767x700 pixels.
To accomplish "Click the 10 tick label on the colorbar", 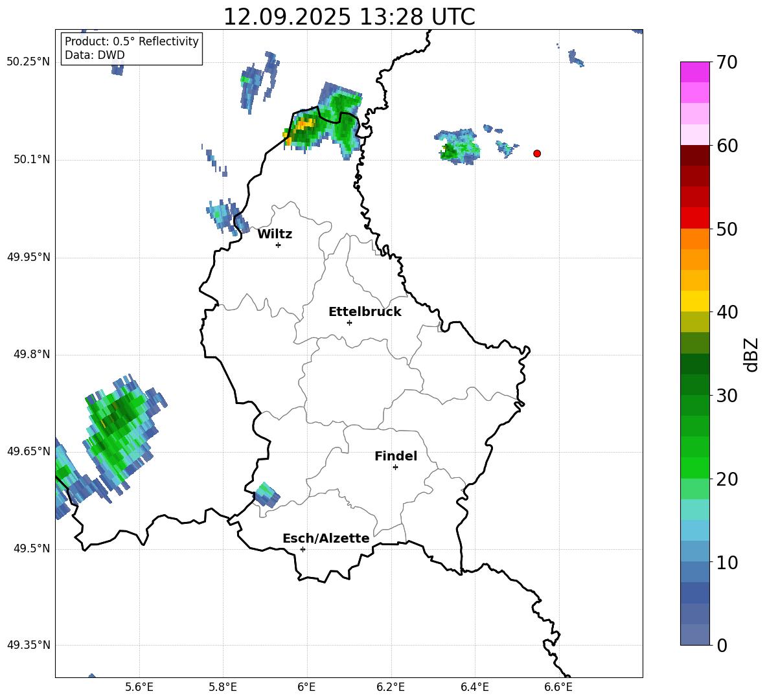I will click(x=727, y=562).
